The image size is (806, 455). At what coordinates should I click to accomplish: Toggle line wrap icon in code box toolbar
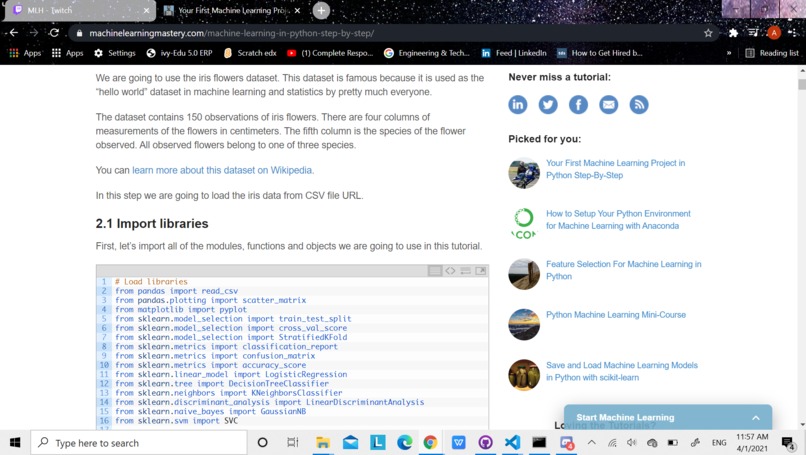466,270
